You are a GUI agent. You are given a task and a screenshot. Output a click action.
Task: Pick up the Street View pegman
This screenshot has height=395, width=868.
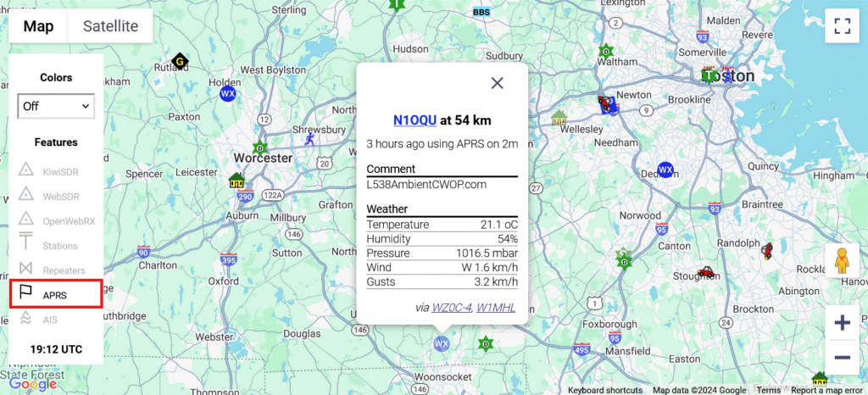pyautogui.click(x=842, y=260)
